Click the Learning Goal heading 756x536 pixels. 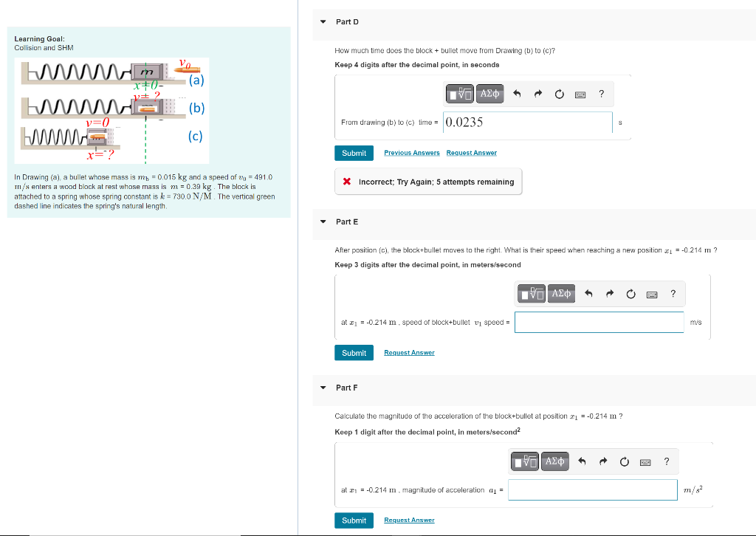(x=40, y=39)
